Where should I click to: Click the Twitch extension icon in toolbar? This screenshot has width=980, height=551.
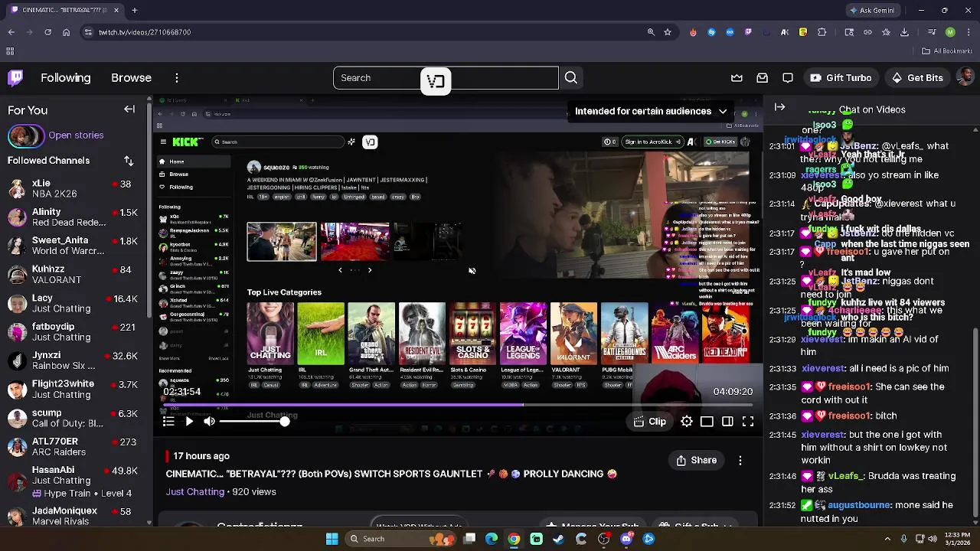click(x=748, y=32)
